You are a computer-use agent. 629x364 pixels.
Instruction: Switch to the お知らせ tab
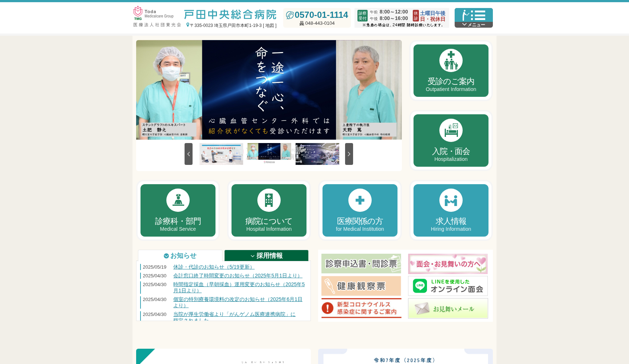179,256
